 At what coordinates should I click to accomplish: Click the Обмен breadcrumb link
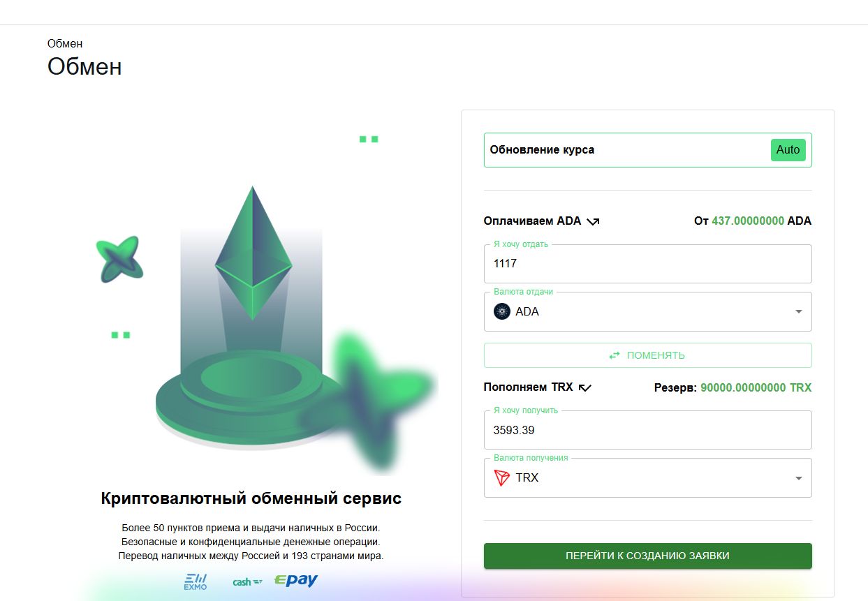tap(65, 43)
